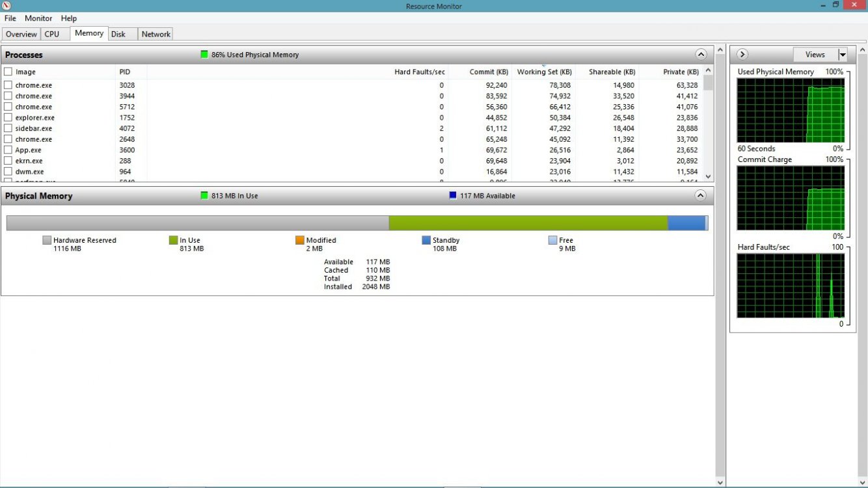
Task: Click the Modified orange legend square
Action: click(x=299, y=240)
